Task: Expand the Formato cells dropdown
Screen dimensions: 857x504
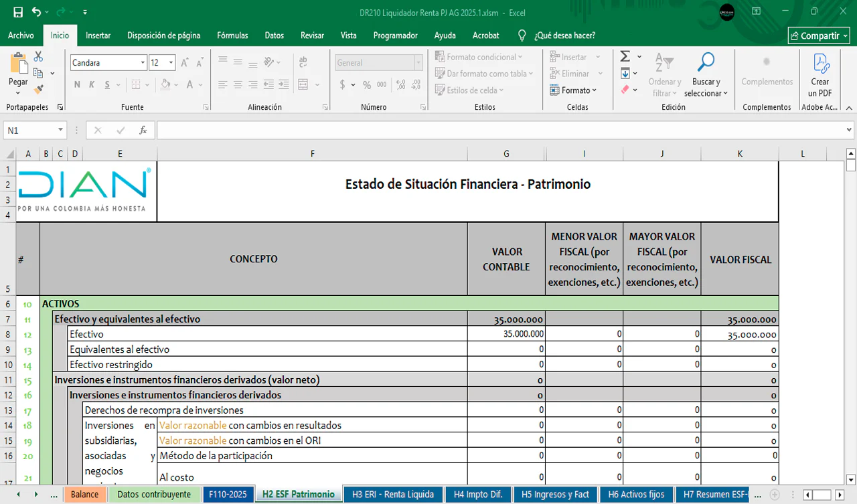Action: 573,90
